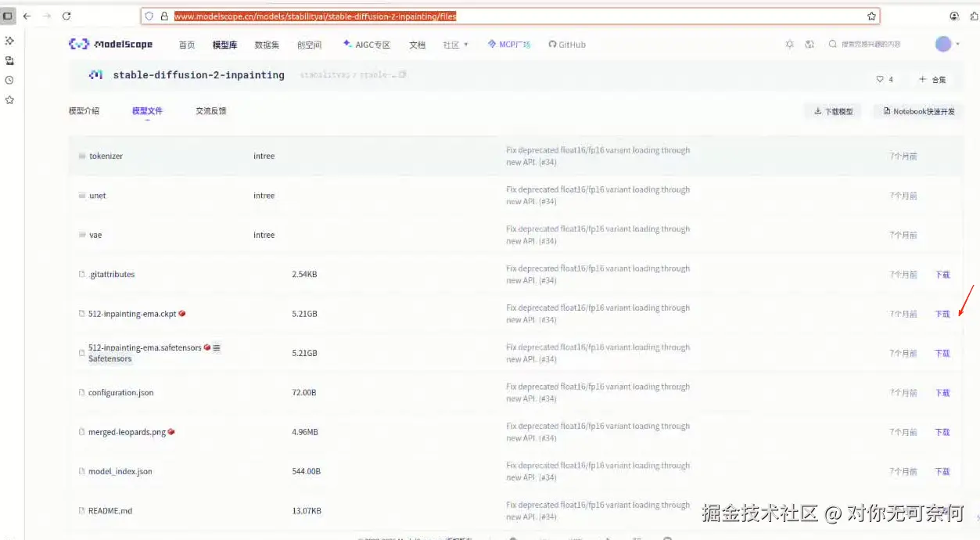Click the model cube icon beside stable-diffusion-2-inpainting

pos(96,75)
